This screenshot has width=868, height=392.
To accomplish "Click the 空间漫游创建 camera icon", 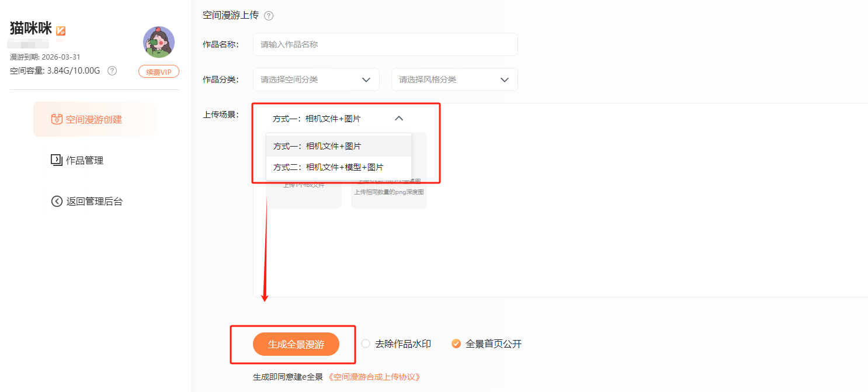I will (57, 120).
